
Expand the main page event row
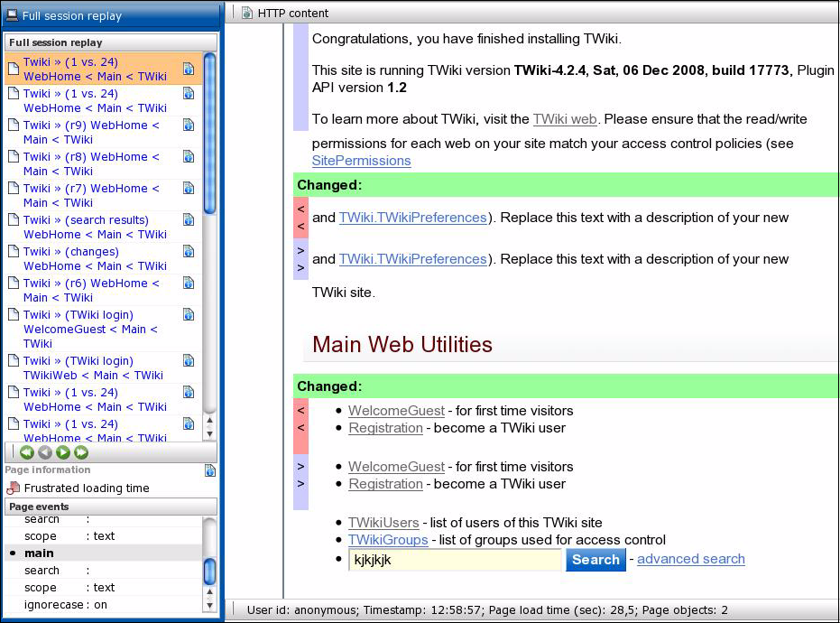pos(103,553)
